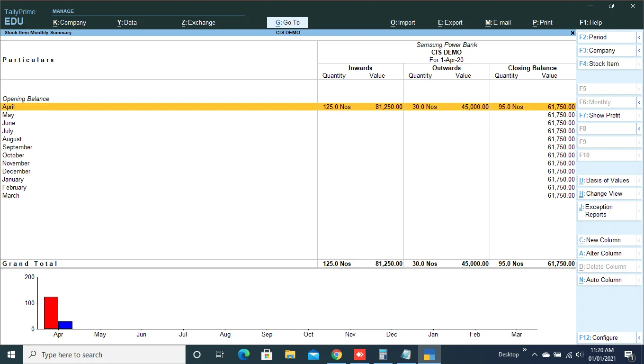644x364 pixels.
Task: Open F12: Configure
Action: (x=606, y=337)
